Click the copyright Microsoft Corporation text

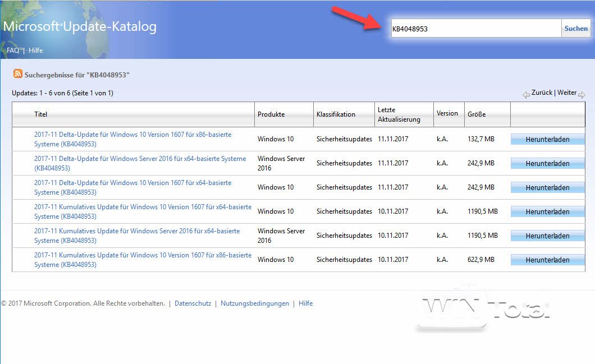(83, 303)
